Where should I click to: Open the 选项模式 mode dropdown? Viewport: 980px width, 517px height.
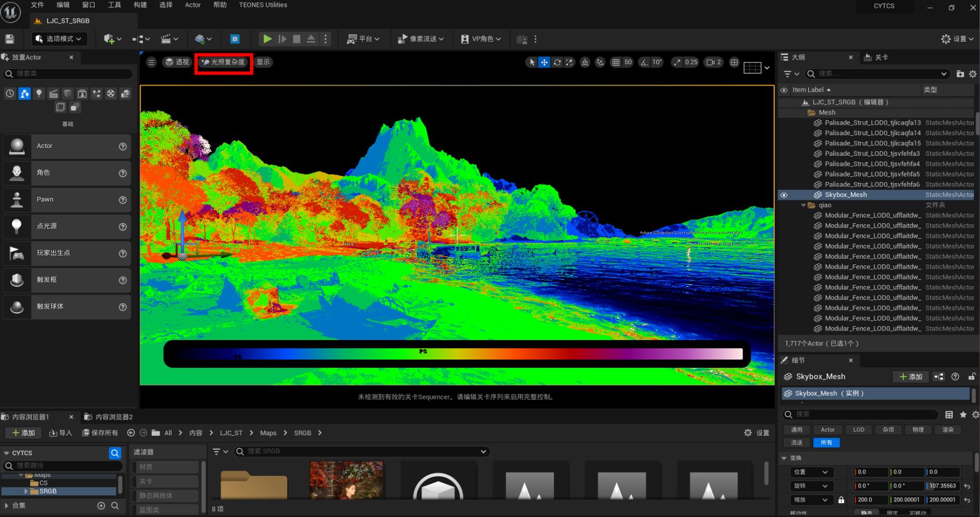(59, 39)
